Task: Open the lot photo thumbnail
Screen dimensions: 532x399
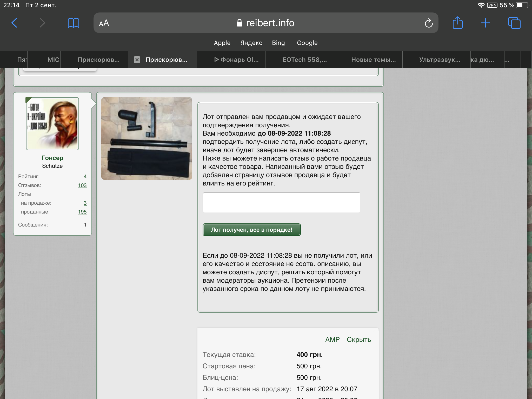Action: click(147, 138)
